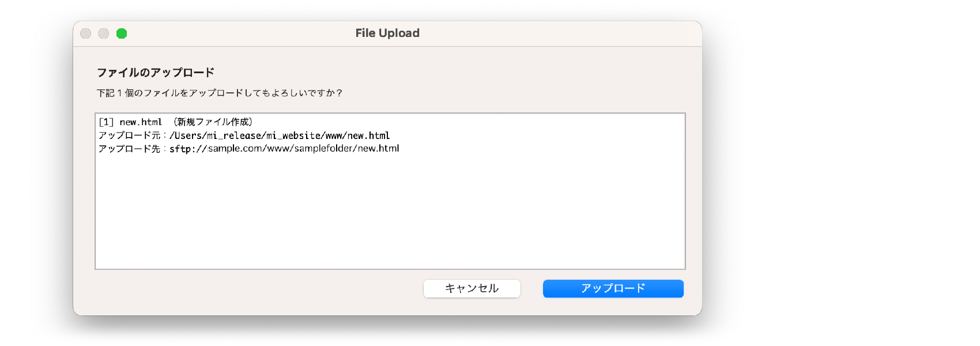The height and width of the screenshot is (346, 980).
Task: Click the green zoom window button
Action: pyautogui.click(x=122, y=33)
